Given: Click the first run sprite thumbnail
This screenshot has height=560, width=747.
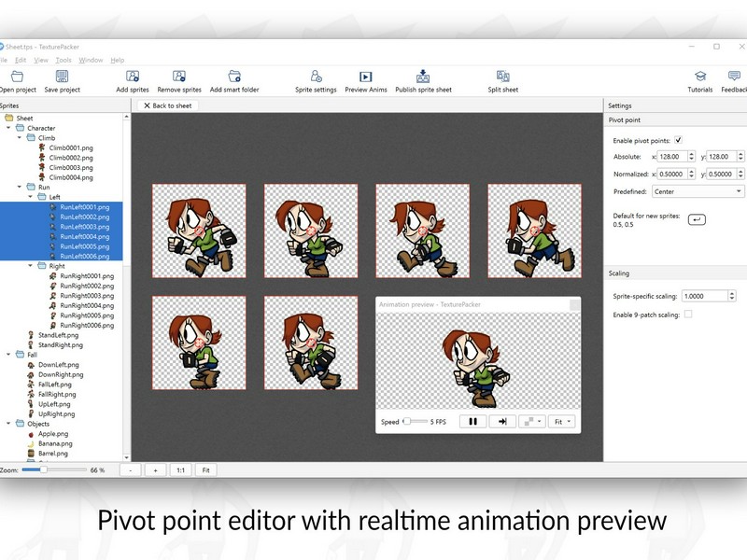Looking at the screenshot, I should click(x=199, y=231).
